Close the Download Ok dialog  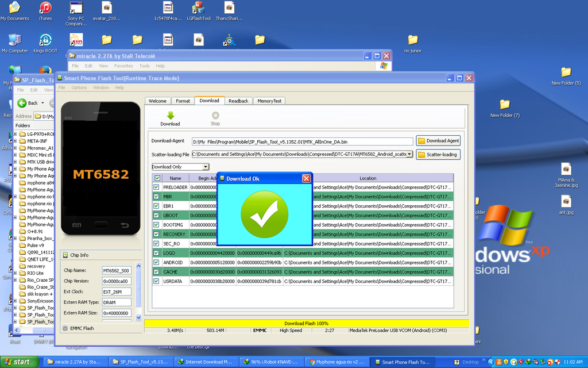(x=307, y=178)
